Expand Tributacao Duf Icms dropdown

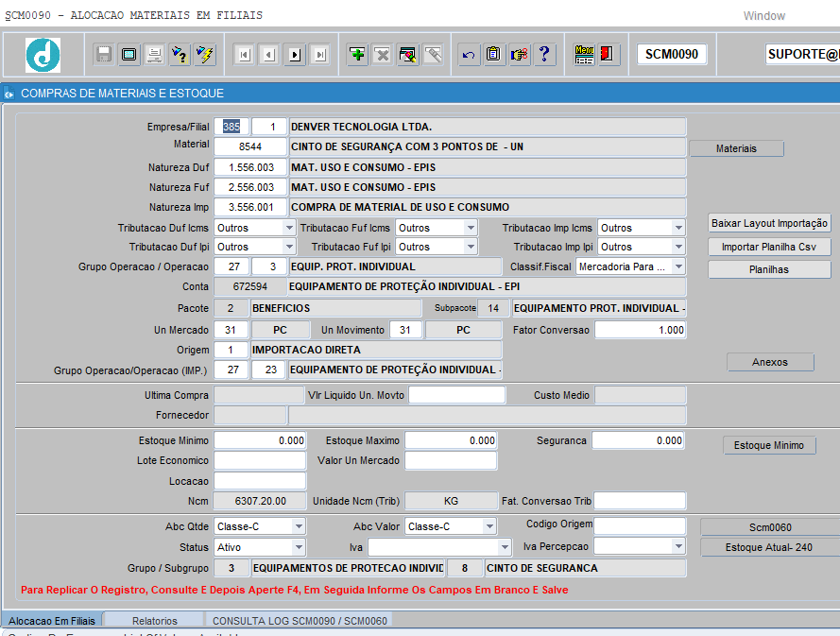pyautogui.click(x=289, y=228)
